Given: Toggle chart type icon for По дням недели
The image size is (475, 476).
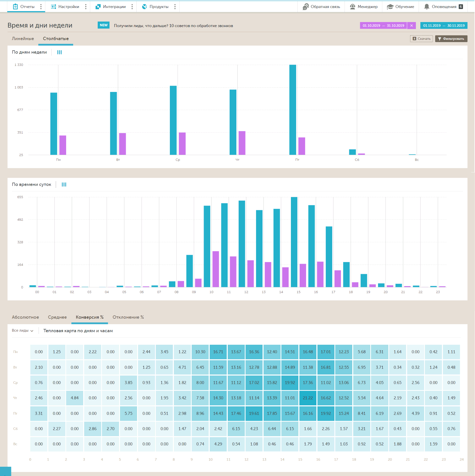Looking at the screenshot, I should pyautogui.click(x=59, y=52).
